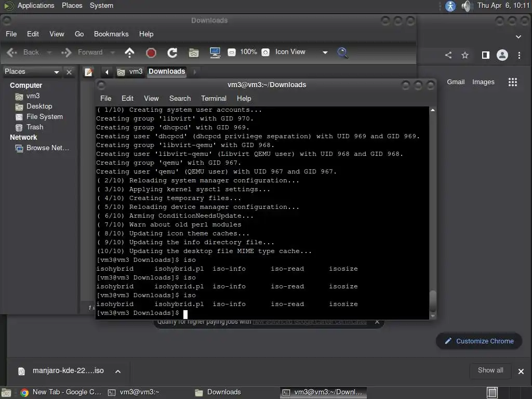
Task: Open file manager Go menu
Action: 79,34
